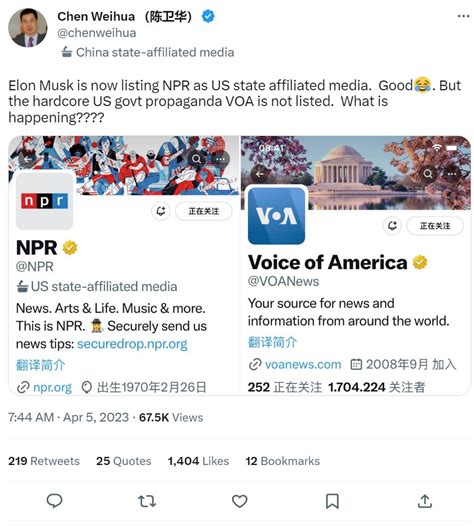Screen dimensions: 474x527
Task: View the 219 Retweets list
Action: pos(44,461)
